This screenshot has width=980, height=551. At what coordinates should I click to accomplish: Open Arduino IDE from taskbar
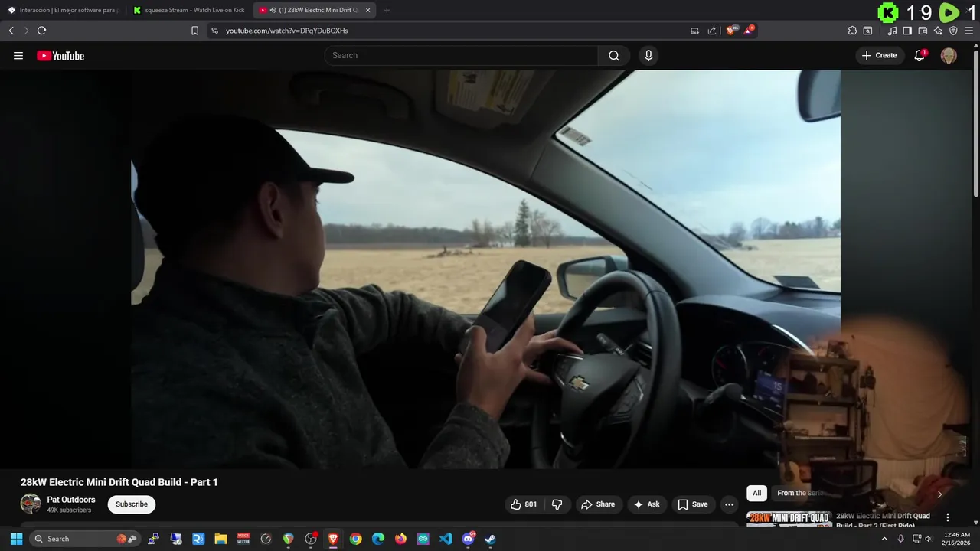[x=423, y=539]
